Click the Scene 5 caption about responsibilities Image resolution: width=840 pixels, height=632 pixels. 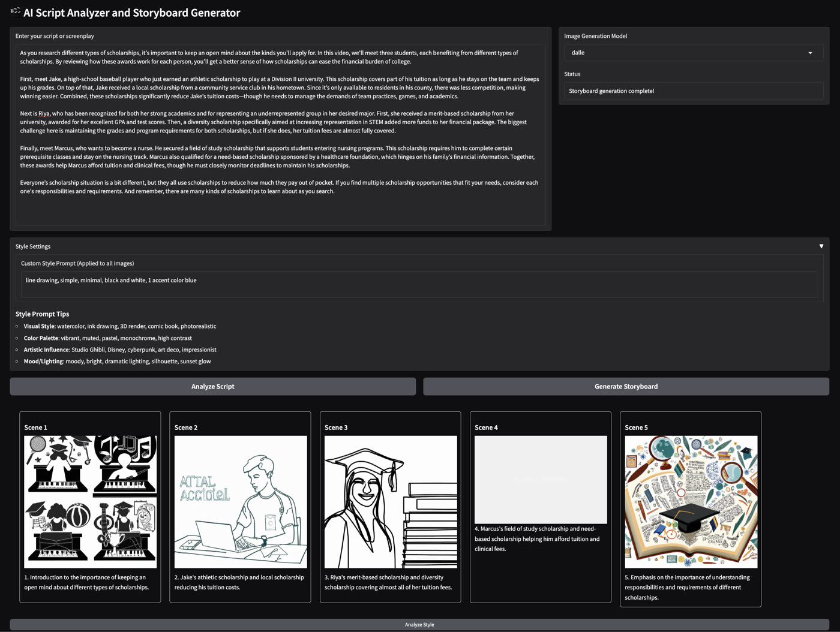tap(687, 587)
